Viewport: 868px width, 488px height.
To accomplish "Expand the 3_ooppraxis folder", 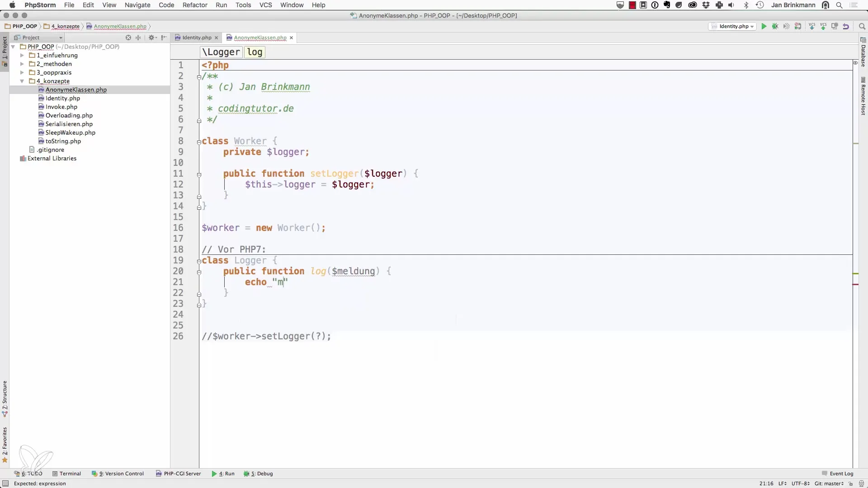I will pos(22,72).
